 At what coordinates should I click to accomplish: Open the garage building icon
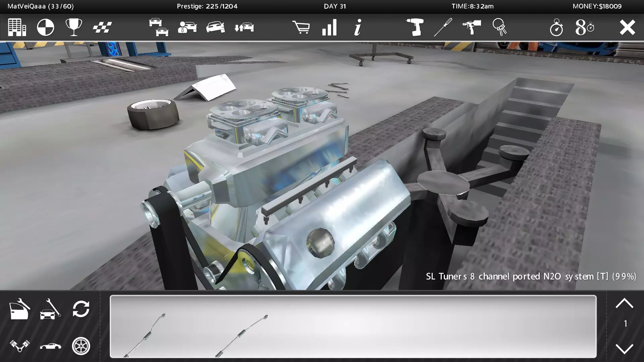point(17,27)
